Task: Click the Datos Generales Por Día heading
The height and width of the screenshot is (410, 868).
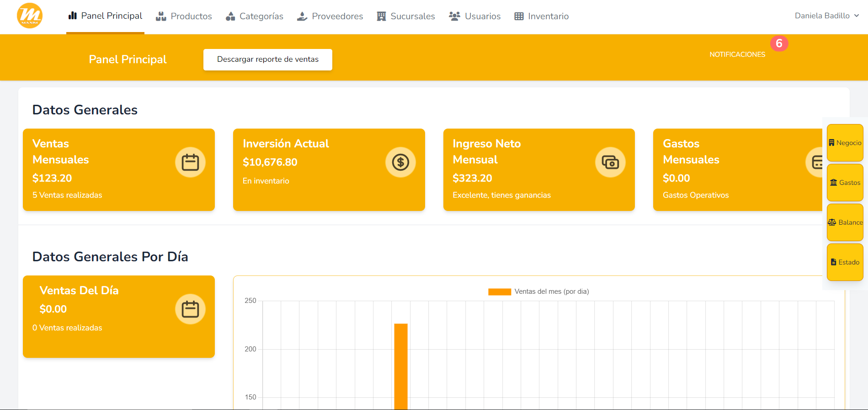Action: [x=110, y=257]
